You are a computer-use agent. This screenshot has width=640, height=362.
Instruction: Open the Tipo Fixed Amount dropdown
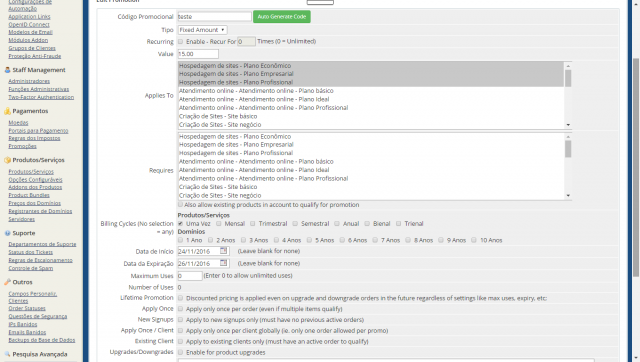pos(202,30)
